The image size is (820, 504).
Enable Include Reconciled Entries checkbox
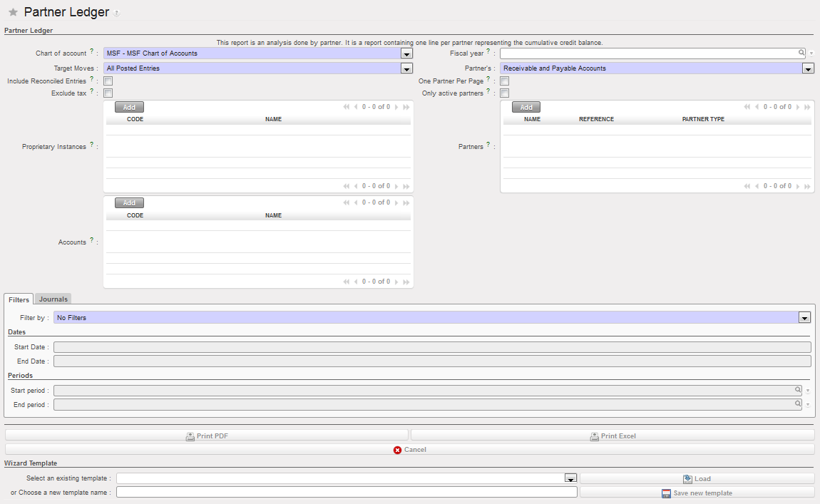(x=108, y=81)
